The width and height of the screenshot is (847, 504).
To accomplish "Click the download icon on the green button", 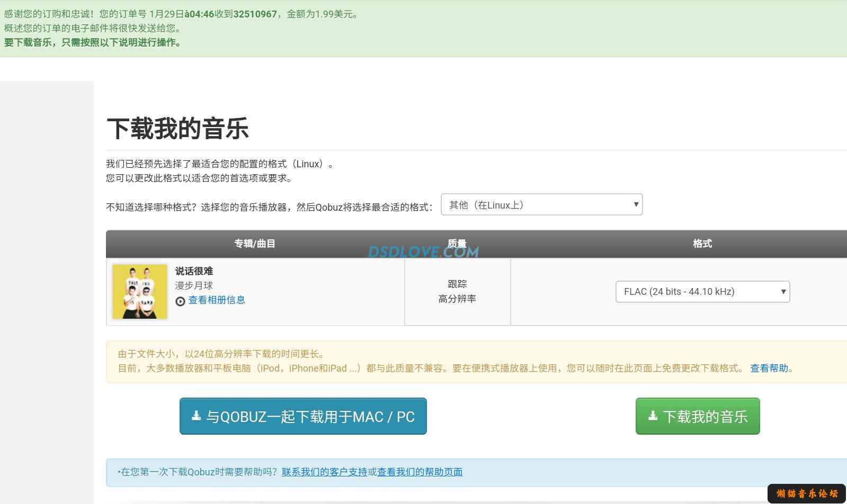I will (653, 416).
